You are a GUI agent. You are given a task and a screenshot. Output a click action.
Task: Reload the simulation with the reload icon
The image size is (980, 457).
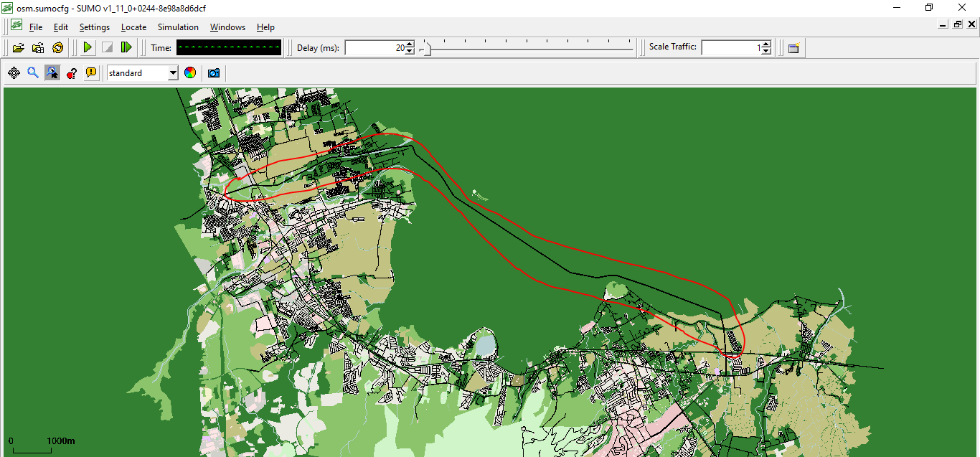coord(57,47)
